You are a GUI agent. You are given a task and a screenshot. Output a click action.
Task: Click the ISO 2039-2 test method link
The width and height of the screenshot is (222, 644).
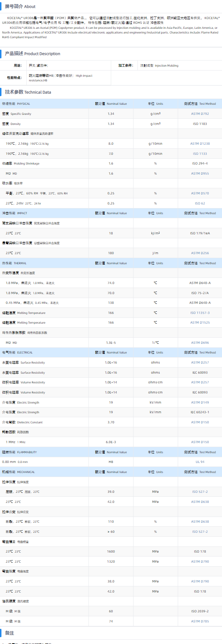(200, 611)
